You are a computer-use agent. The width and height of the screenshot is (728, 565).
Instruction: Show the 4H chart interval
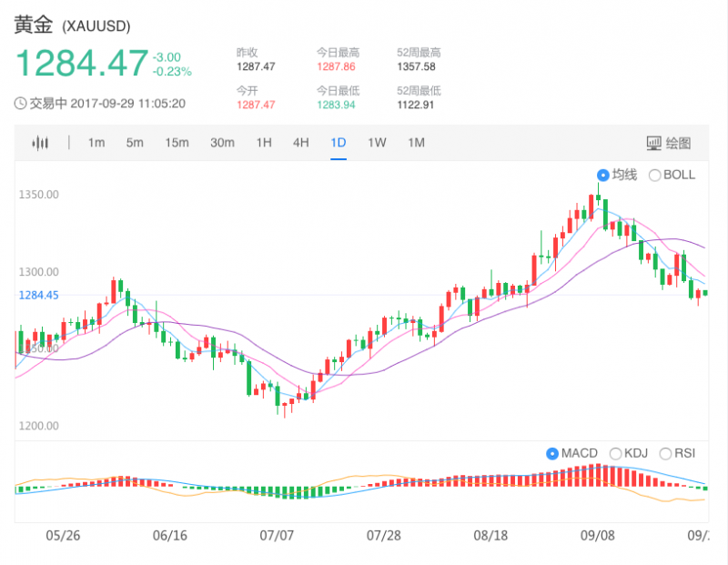click(x=301, y=143)
